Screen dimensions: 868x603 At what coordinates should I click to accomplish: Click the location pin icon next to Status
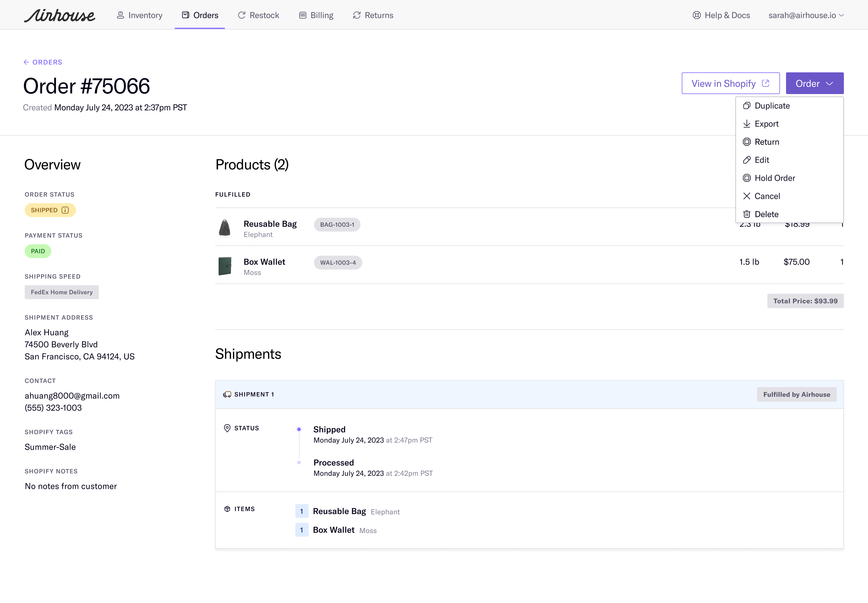click(227, 428)
